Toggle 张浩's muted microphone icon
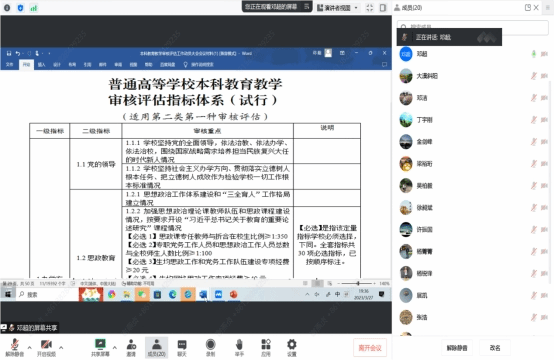The height and width of the screenshot is (360, 554). (x=534, y=317)
